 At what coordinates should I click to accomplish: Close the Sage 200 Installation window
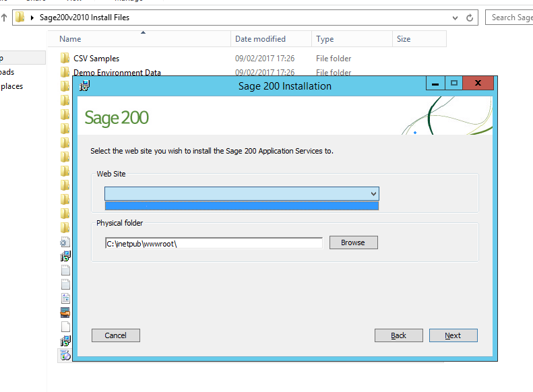pyautogui.click(x=478, y=84)
